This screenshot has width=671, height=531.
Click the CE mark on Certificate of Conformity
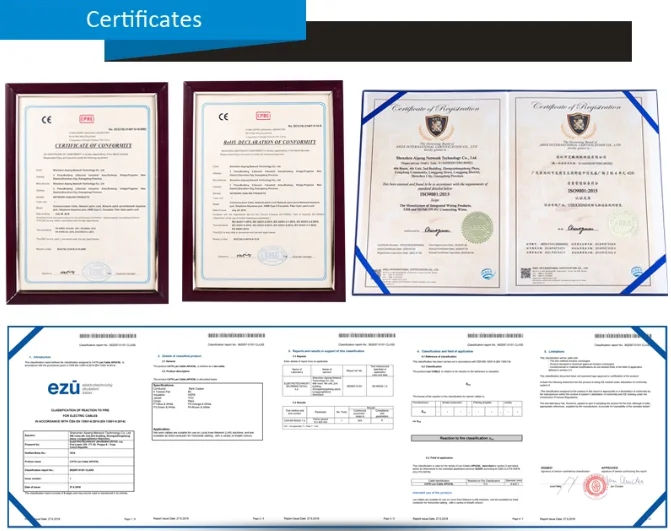pyautogui.click(x=46, y=120)
